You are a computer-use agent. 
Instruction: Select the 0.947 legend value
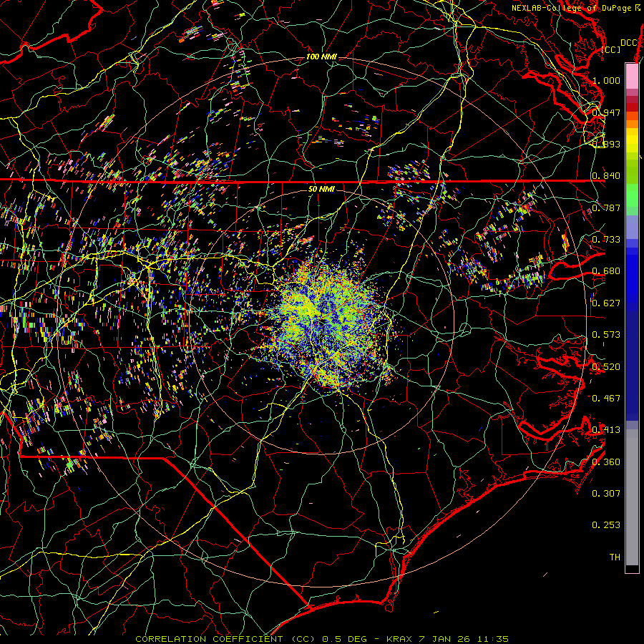tap(606, 112)
